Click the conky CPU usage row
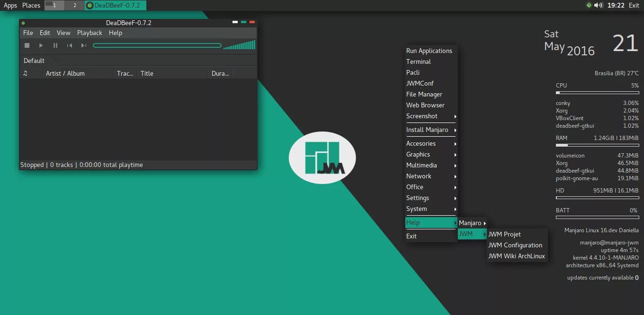The height and width of the screenshot is (315, 644). [597, 103]
